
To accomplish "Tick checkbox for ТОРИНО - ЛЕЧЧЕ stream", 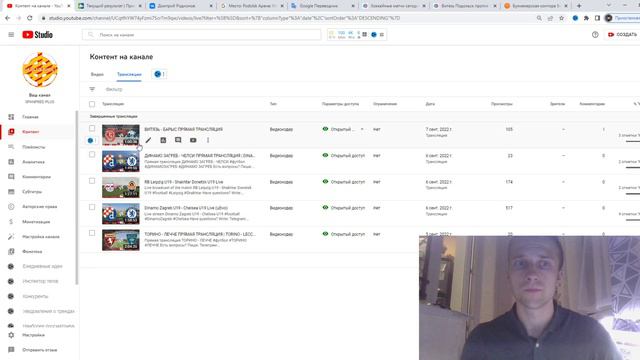I will pos(92,233).
